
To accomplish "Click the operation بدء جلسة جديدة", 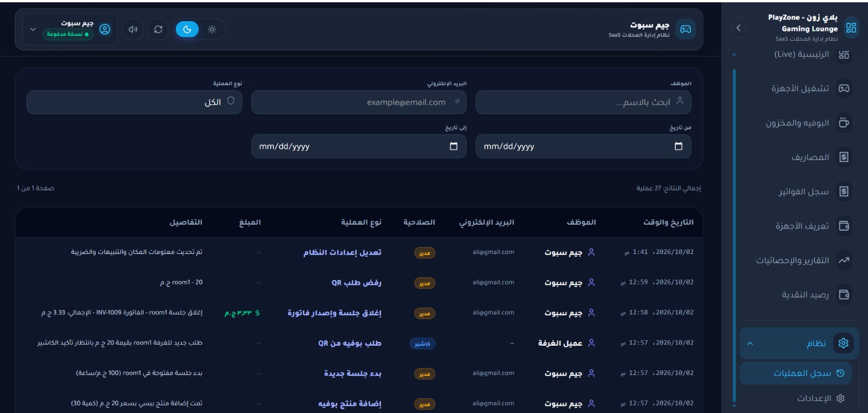I will (353, 373).
